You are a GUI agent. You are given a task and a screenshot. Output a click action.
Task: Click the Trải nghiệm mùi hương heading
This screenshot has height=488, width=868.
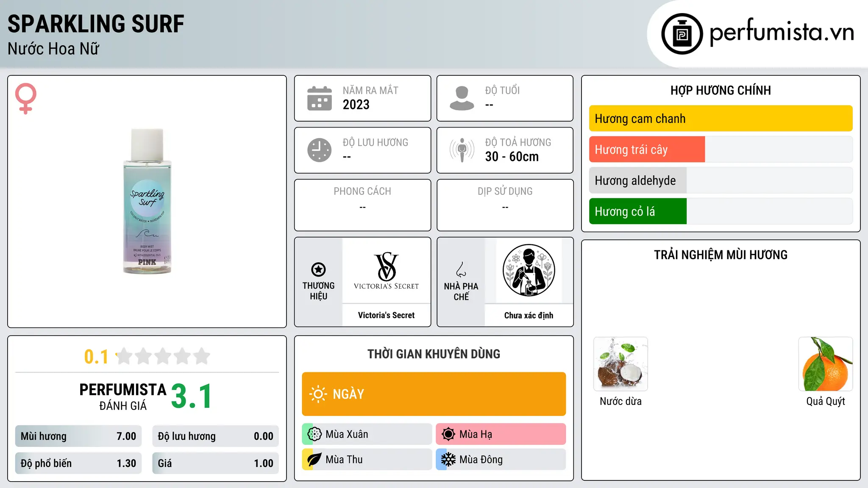[x=721, y=255]
